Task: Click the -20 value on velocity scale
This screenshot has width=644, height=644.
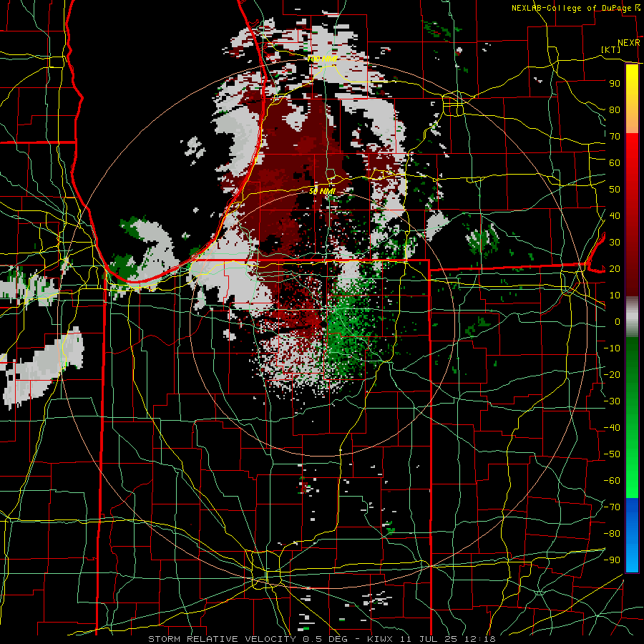Action: (x=612, y=374)
